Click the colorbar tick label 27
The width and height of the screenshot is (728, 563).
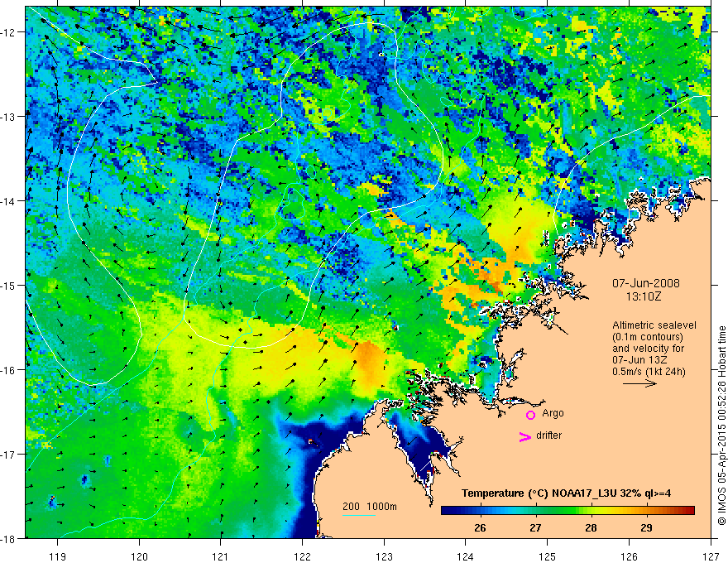[x=536, y=528]
